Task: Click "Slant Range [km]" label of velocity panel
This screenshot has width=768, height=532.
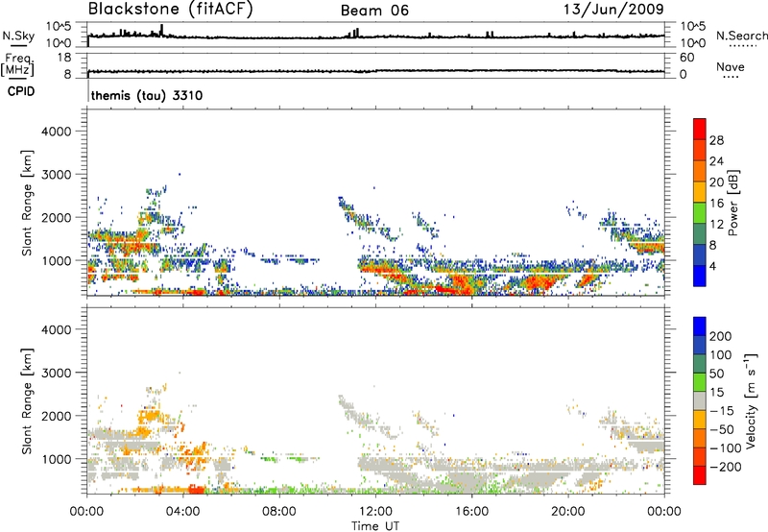Action: tap(27, 401)
